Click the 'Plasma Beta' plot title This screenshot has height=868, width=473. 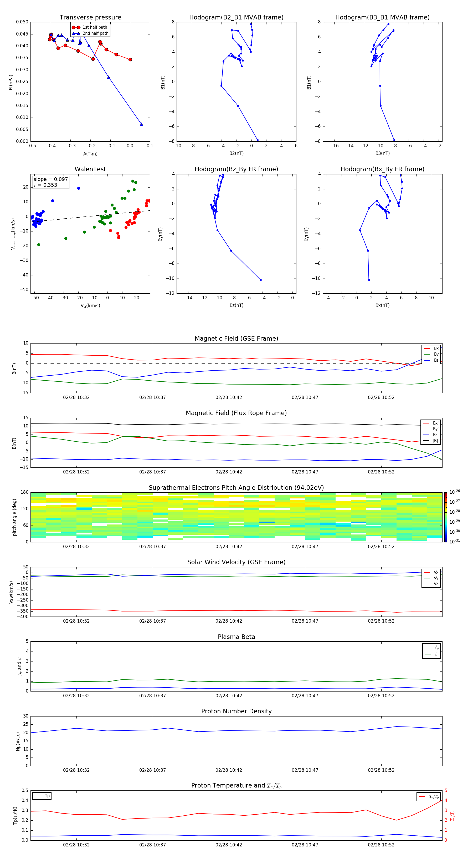(x=236, y=637)
